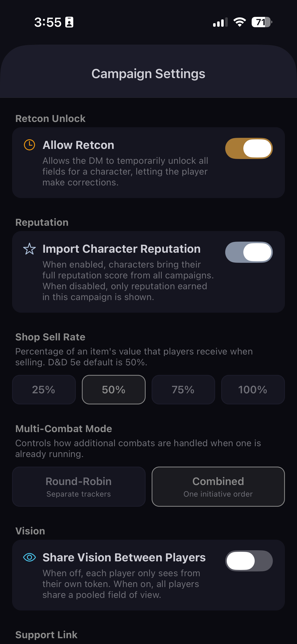Viewport: 297px width, 644px height.
Task: Select the 25% shop sell rate
Action: [x=44, y=390]
